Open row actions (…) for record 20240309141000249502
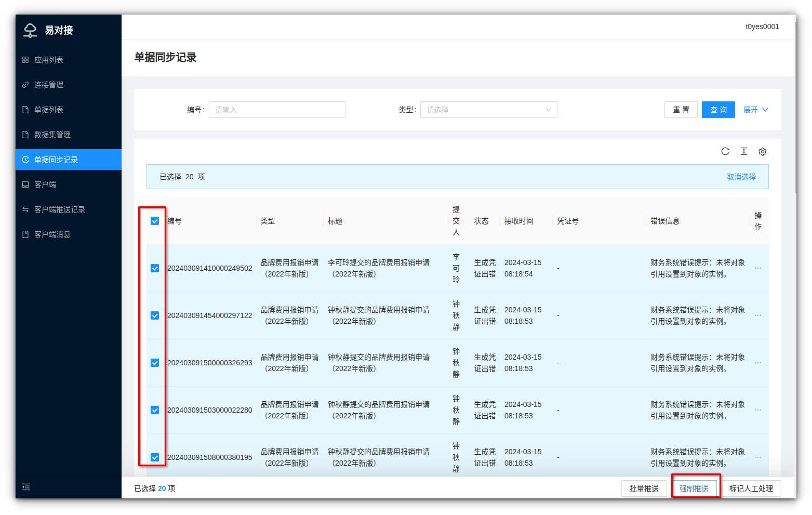 click(x=757, y=268)
